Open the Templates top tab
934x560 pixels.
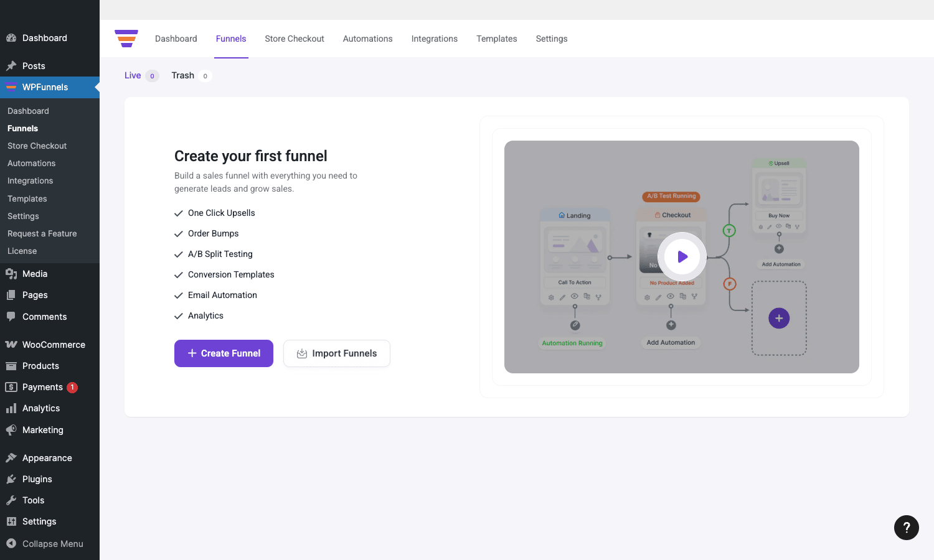coord(497,39)
